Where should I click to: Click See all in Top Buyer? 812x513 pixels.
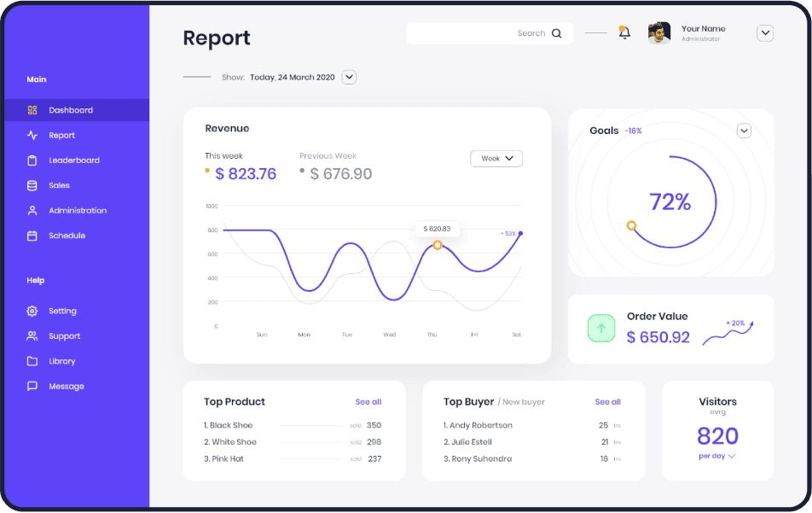click(x=608, y=402)
